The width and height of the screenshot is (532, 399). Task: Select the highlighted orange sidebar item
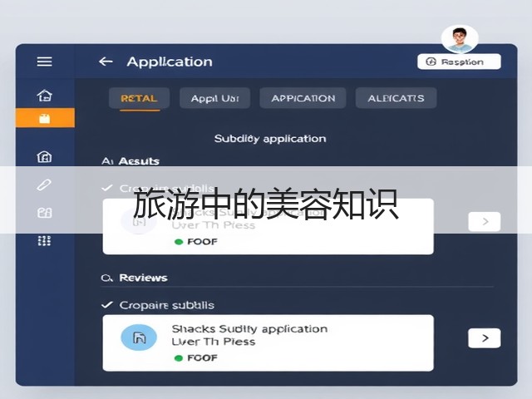45,118
